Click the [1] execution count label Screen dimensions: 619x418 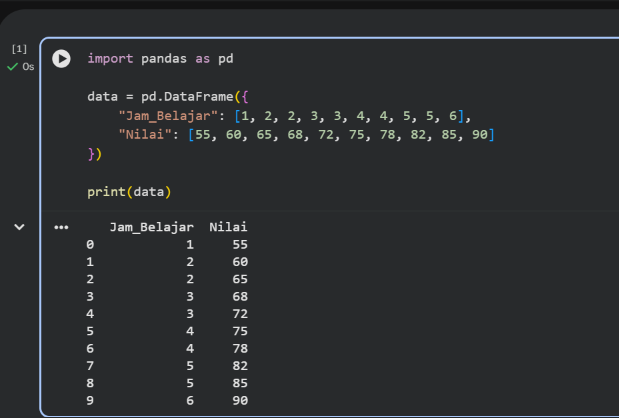point(19,49)
